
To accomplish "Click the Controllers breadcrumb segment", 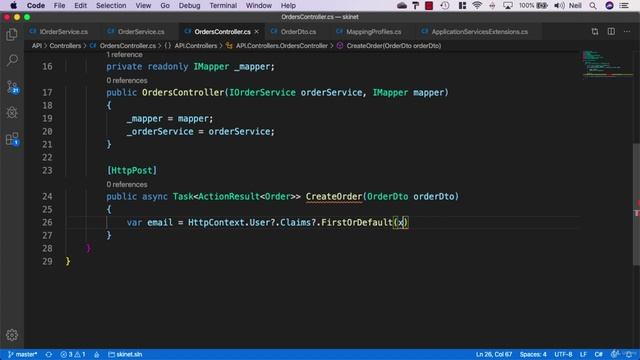I will click(65, 46).
